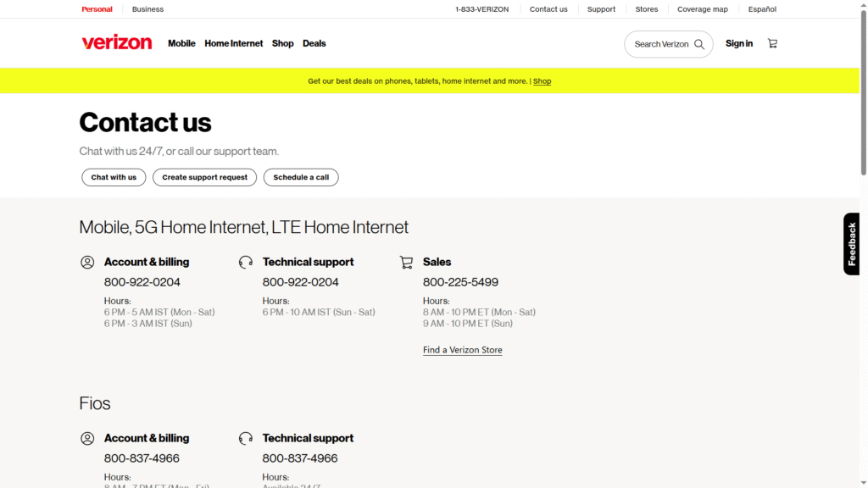Image resolution: width=868 pixels, height=488 pixels.
Task: Click Create support request
Action: click(x=204, y=177)
